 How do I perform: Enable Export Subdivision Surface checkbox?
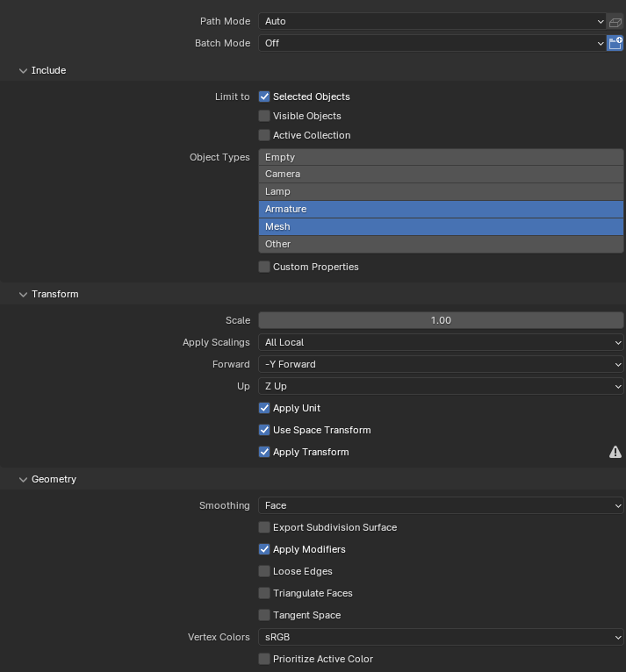pyautogui.click(x=264, y=527)
